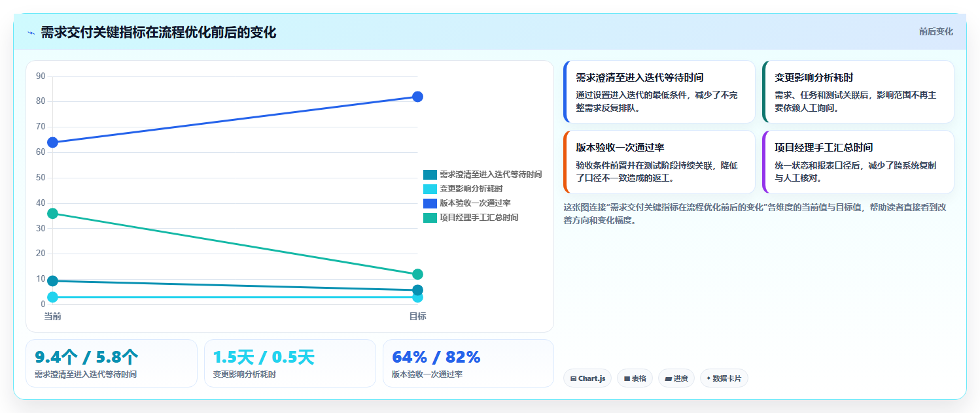Toggle 版本验收一次通过率 legend swatch
This screenshot has width=980, height=413.
pyautogui.click(x=430, y=203)
